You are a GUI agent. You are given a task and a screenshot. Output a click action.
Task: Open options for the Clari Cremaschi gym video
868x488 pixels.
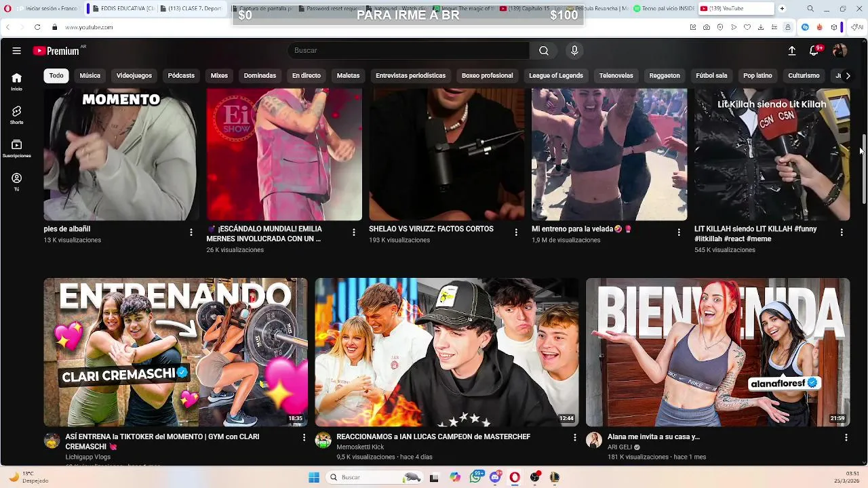(304, 438)
